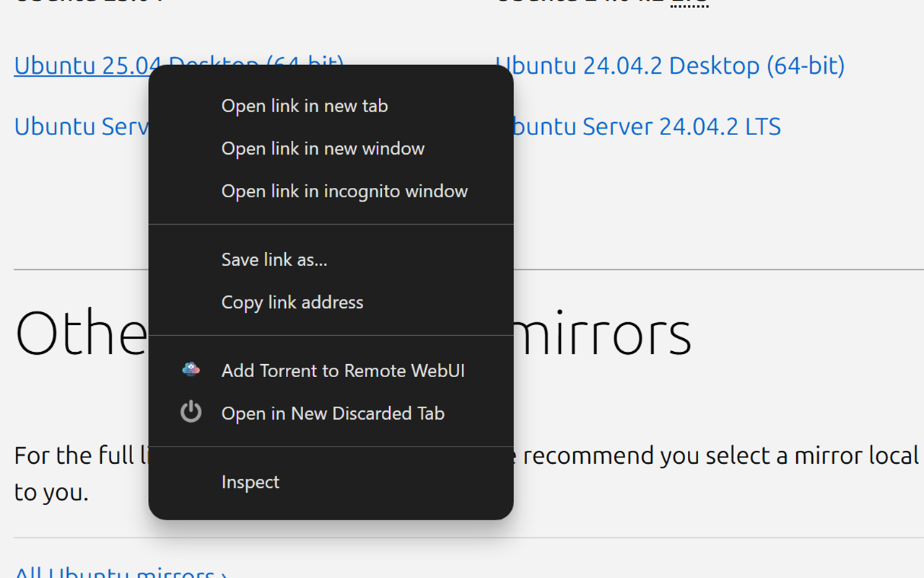Screen dimensions: 924x578
Task: Click the partially hidden Ubuntu Server link
Action: click(79, 126)
